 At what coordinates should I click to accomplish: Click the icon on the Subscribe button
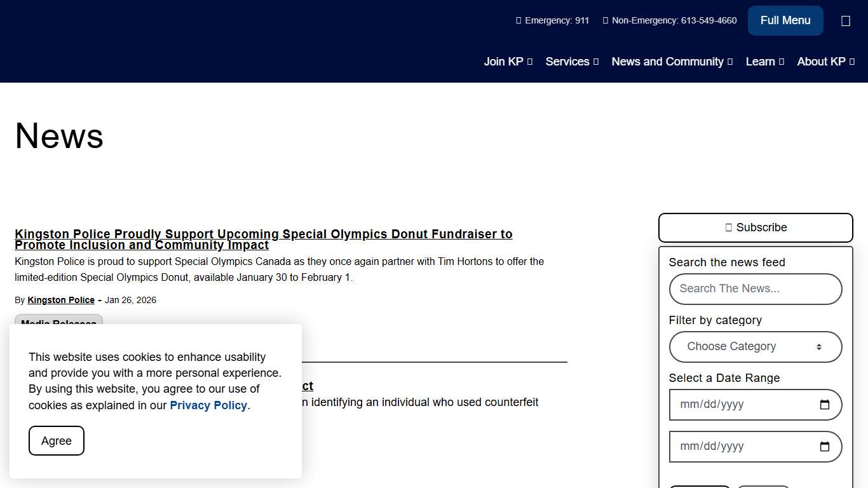click(728, 227)
